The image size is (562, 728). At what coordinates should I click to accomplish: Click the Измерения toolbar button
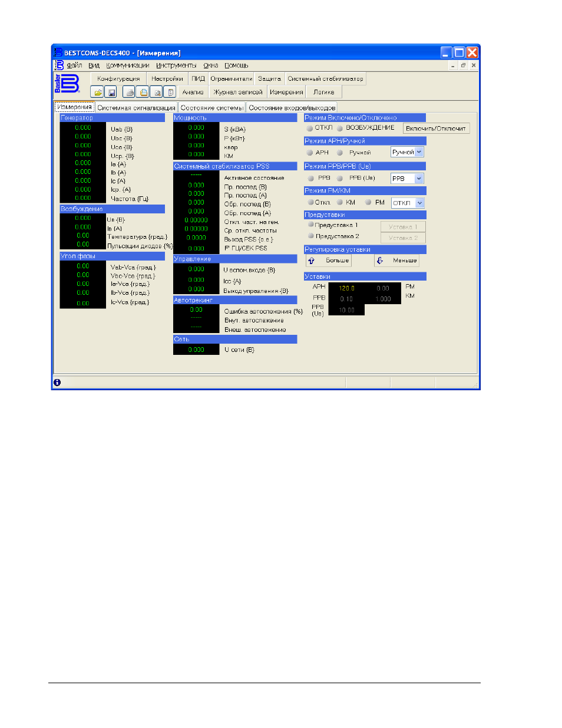pyautogui.click(x=286, y=92)
